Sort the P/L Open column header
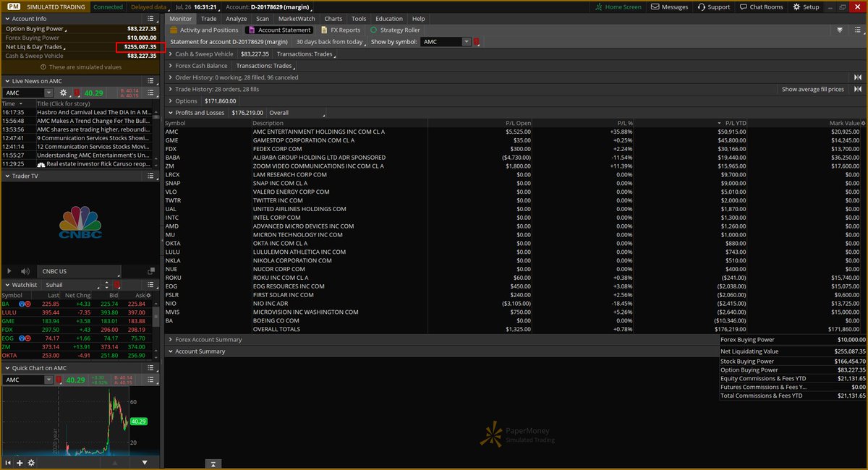 tap(518, 124)
